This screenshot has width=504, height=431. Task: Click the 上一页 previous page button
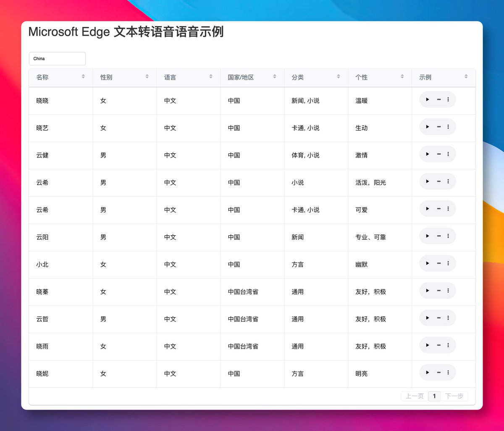[x=414, y=396]
